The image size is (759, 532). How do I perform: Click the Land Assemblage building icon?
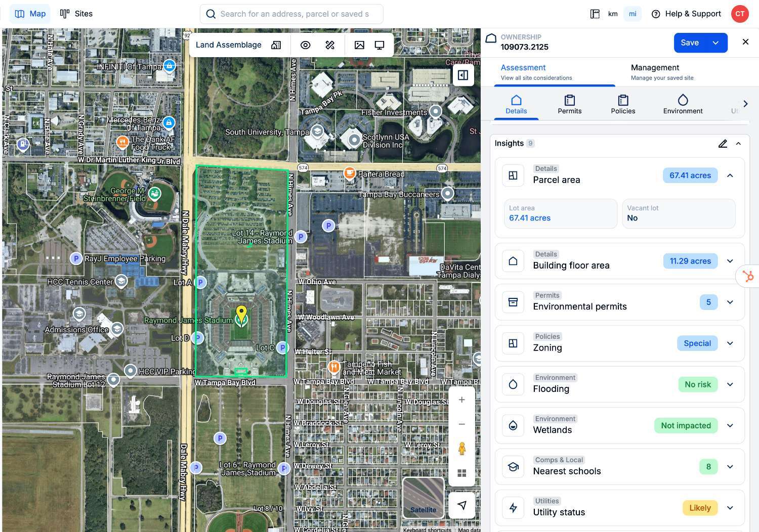pyautogui.click(x=276, y=45)
